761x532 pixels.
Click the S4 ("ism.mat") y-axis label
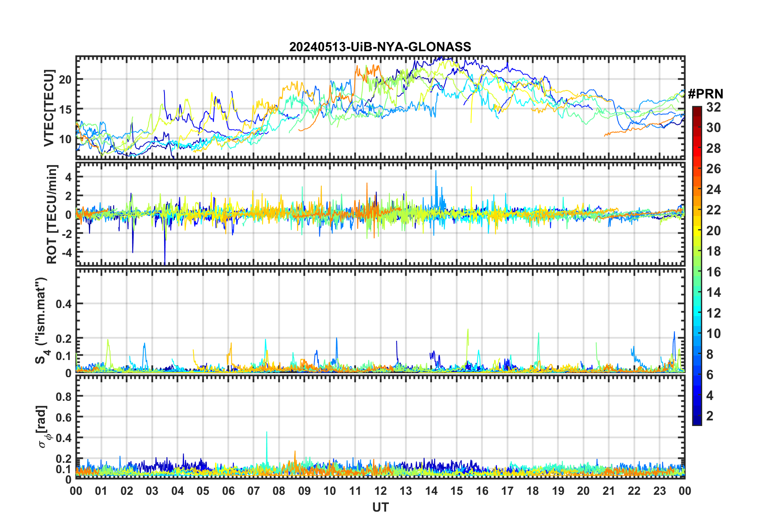tap(42, 321)
